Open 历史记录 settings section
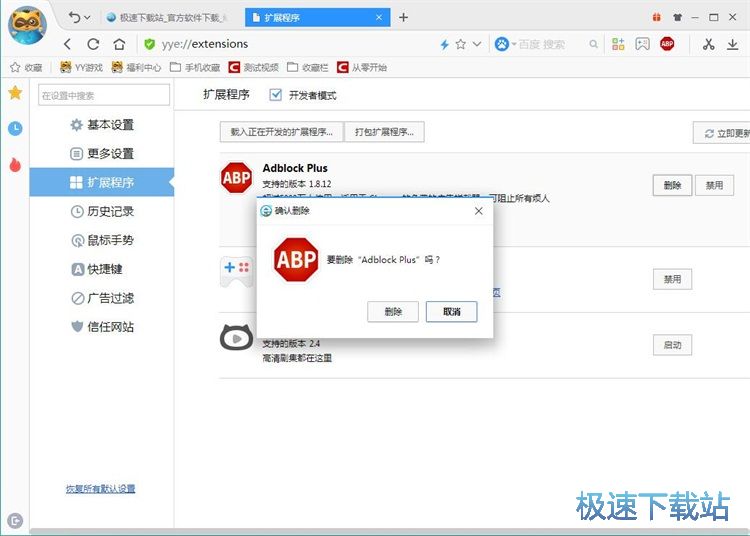 [102, 211]
